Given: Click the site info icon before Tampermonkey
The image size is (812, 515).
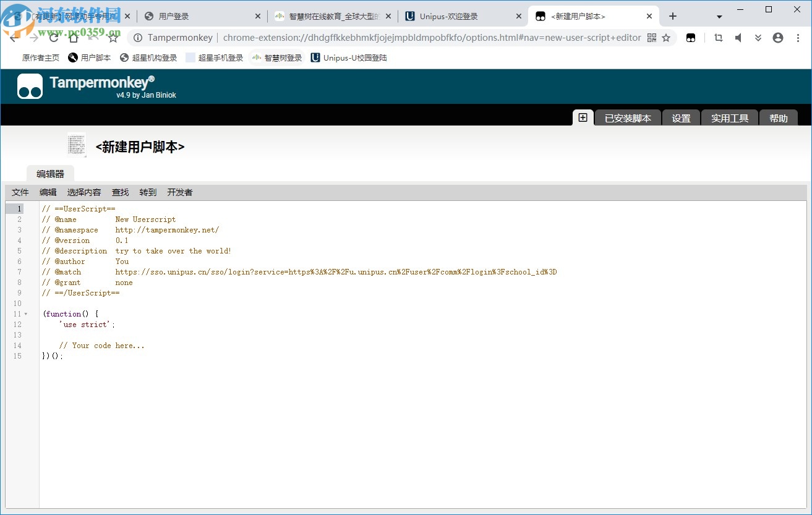Looking at the screenshot, I should pyautogui.click(x=138, y=38).
